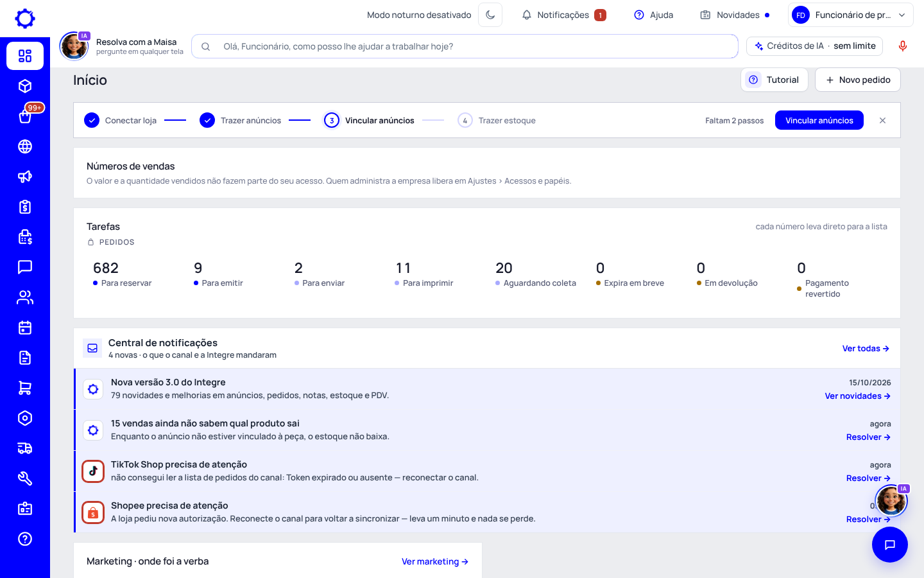
Task: Click the Ver novidades link
Action: pyautogui.click(x=857, y=396)
